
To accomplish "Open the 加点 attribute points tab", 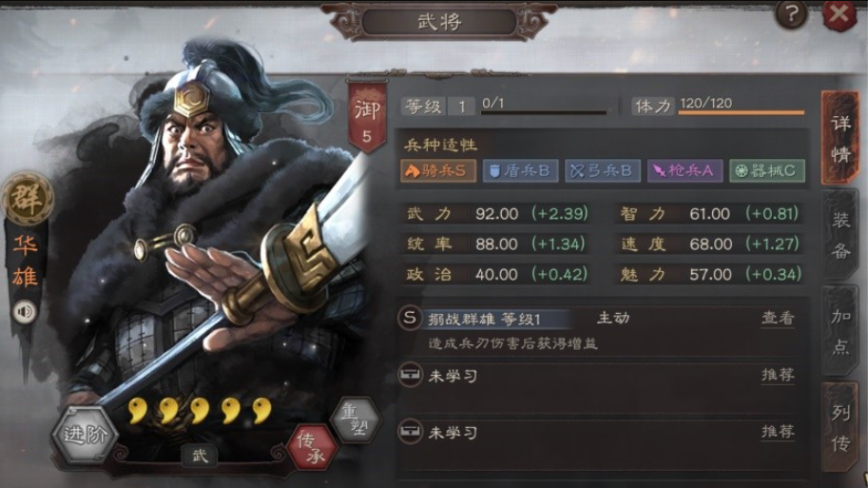I will [x=839, y=331].
